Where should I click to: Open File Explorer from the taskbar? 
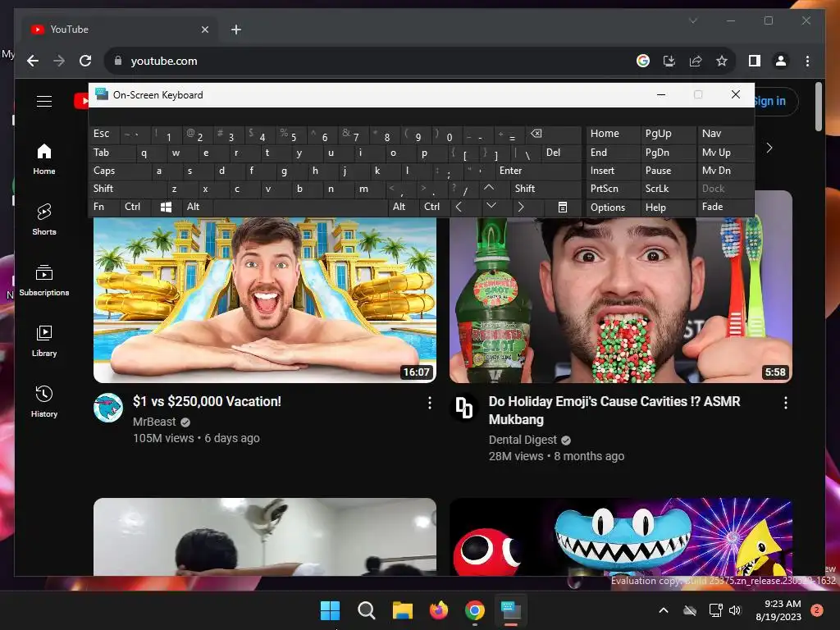(402, 610)
